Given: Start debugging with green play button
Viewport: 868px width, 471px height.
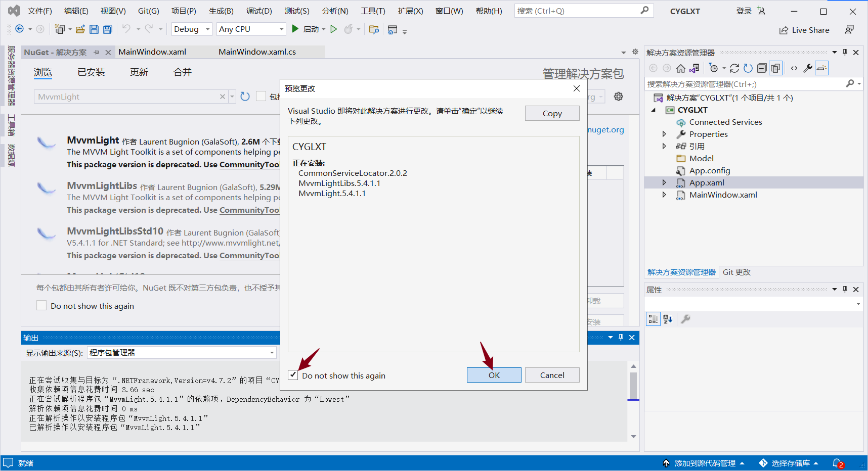Looking at the screenshot, I should 295,29.
